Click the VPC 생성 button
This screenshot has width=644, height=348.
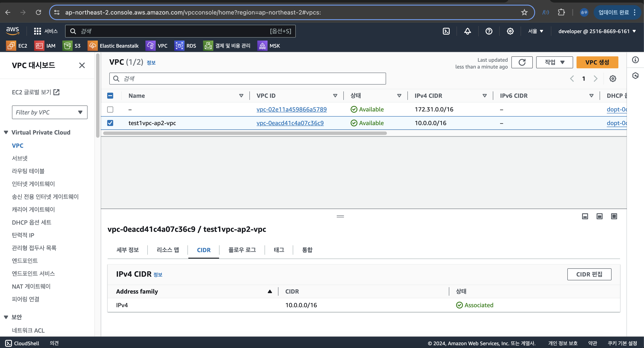(x=597, y=62)
